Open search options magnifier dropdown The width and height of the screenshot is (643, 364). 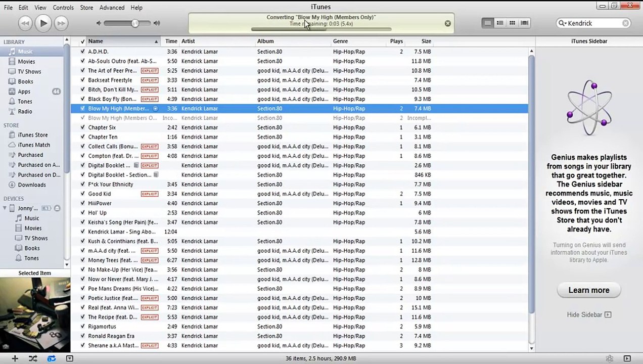coord(562,23)
